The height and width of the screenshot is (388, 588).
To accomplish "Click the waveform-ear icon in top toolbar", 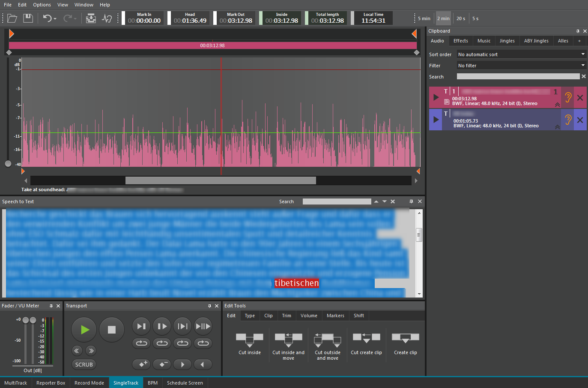I will tap(107, 18).
